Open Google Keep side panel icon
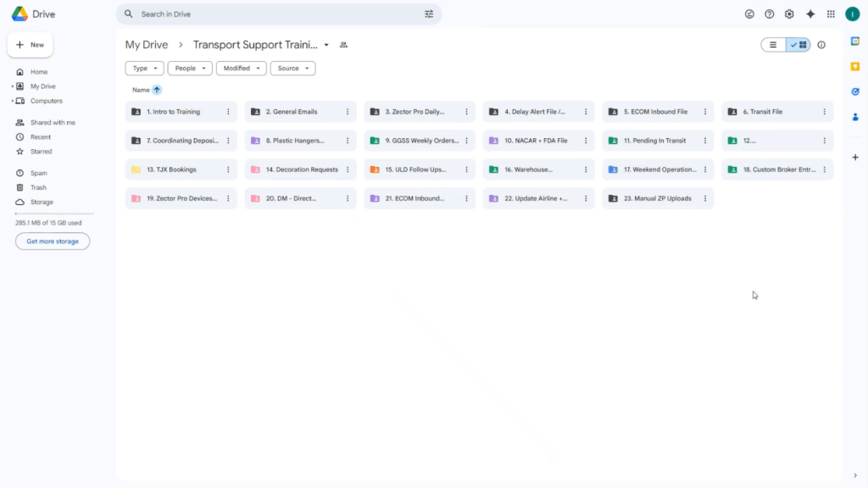The height and width of the screenshot is (488, 868). tap(855, 66)
